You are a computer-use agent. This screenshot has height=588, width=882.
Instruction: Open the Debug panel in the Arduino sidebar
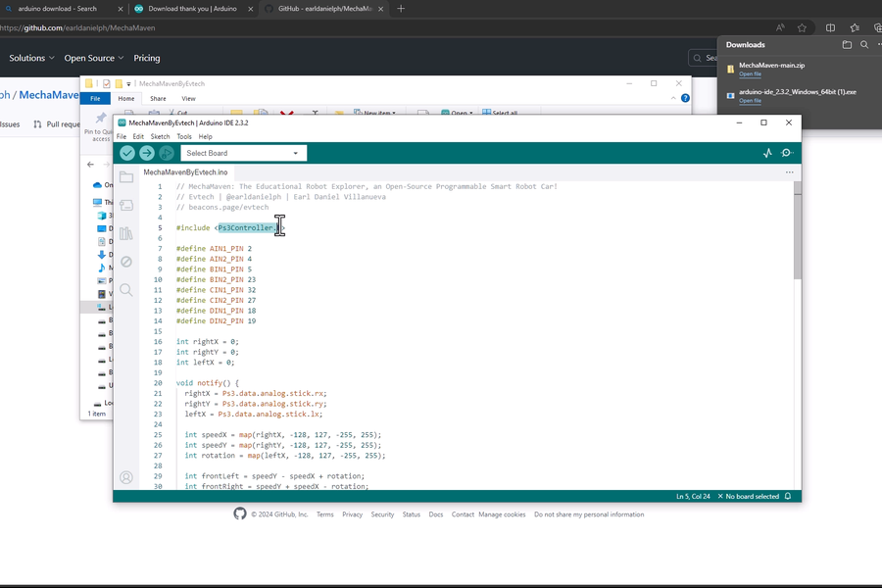click(126, 262)
